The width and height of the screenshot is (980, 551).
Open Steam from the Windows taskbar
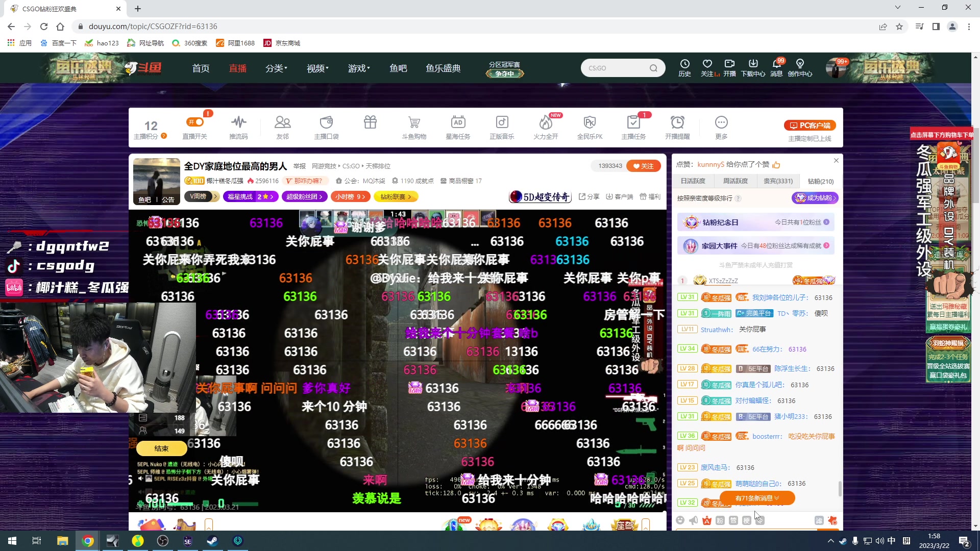coord(212,541)
